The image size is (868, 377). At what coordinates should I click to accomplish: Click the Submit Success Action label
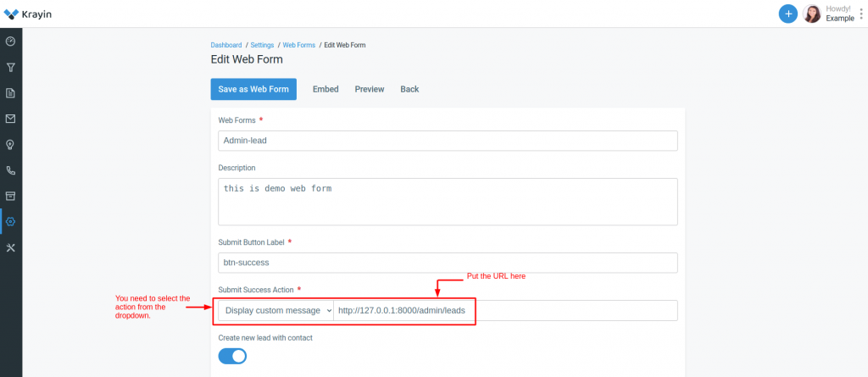[256, 290]
